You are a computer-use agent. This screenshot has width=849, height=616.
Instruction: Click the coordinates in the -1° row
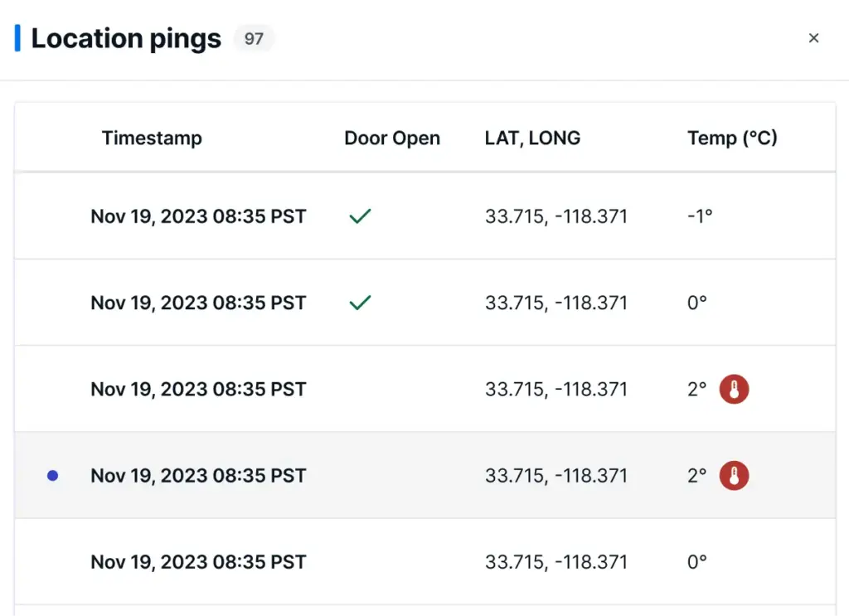(555, 217)
